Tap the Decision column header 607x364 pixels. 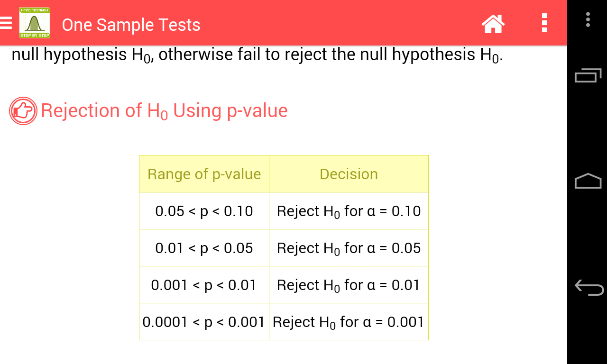coord(349,174)
